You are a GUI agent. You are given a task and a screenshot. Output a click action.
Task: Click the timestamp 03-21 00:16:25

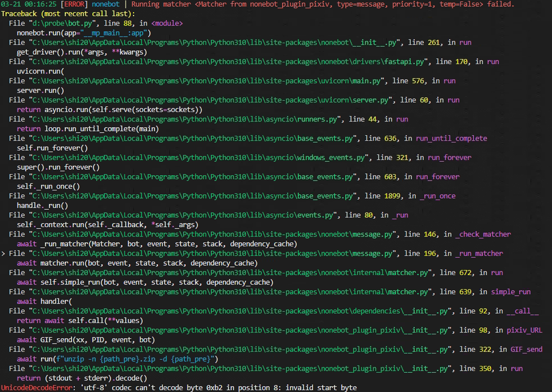pos(29,4)
